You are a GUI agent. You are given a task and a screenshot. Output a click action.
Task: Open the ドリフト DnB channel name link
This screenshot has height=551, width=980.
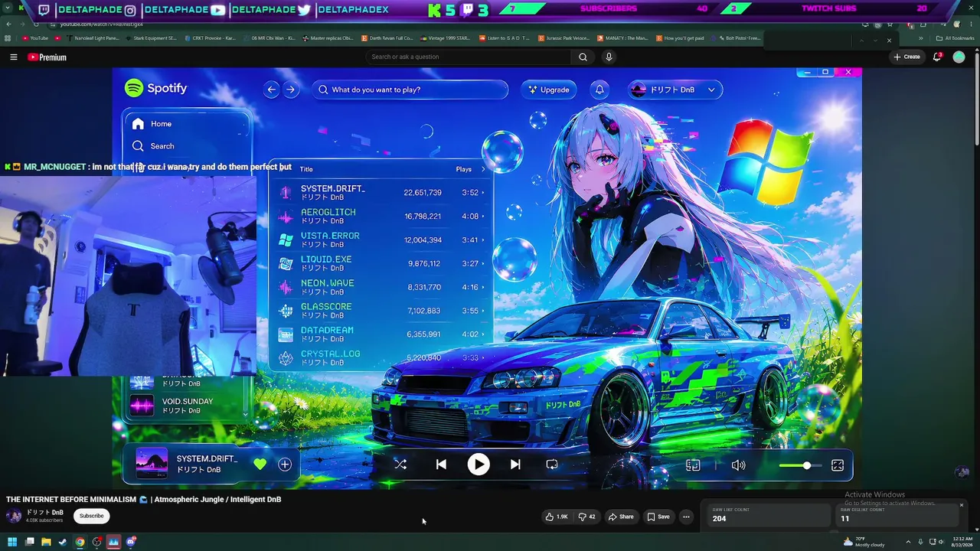tap(45, 512)
